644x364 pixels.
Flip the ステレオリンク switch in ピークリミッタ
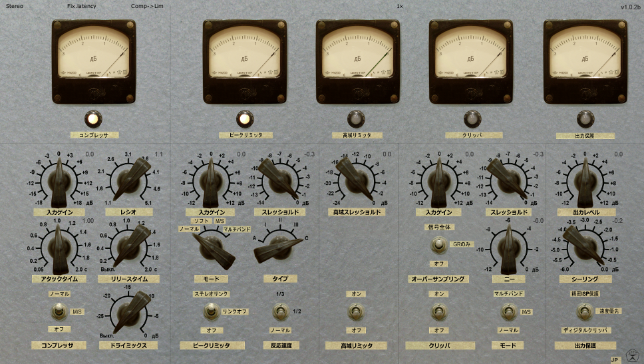coord(211,312)
